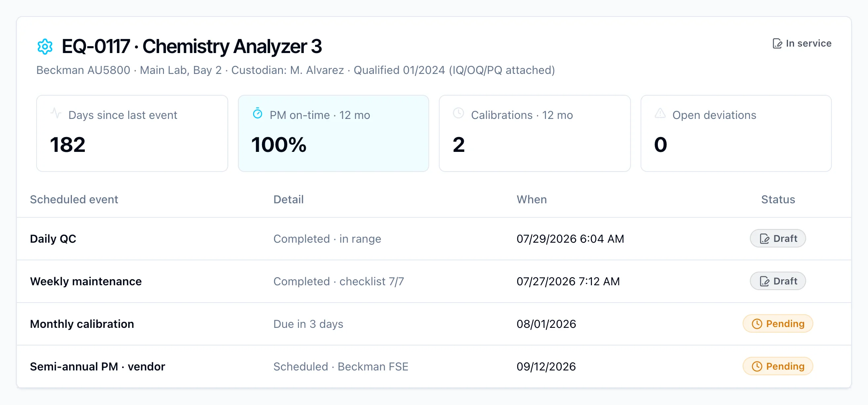The image size is (868, 405).
Task: Select the Semi-annual PM · vendor row name
Action: [98, 367]
